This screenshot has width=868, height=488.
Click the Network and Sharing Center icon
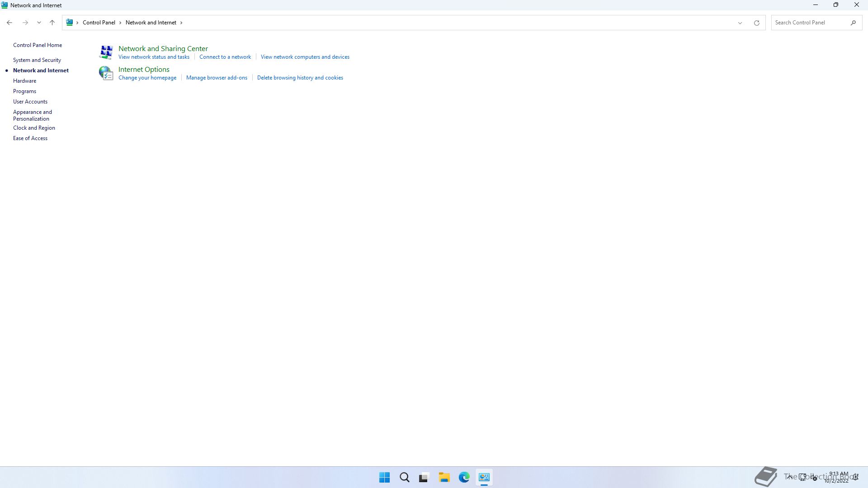tap(106, 52)
